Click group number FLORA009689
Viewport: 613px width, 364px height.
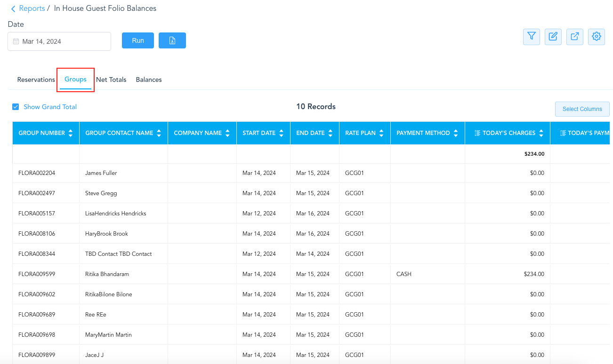point(37,315)
